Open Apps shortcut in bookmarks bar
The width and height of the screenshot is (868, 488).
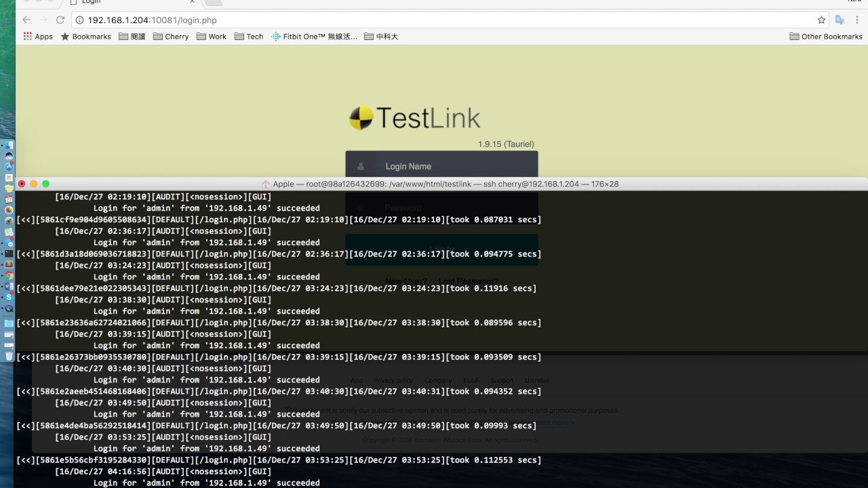[x=38, y=37]
